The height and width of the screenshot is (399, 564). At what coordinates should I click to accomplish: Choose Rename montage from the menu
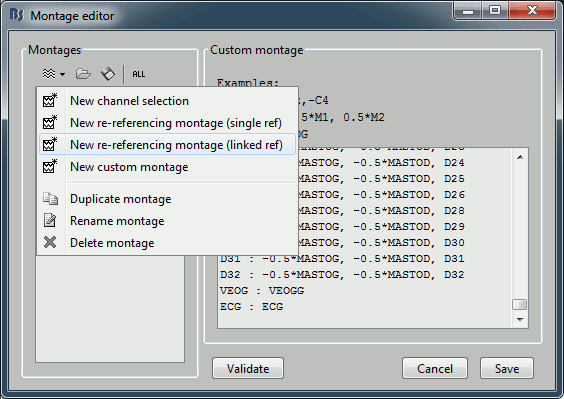point(167,221)
